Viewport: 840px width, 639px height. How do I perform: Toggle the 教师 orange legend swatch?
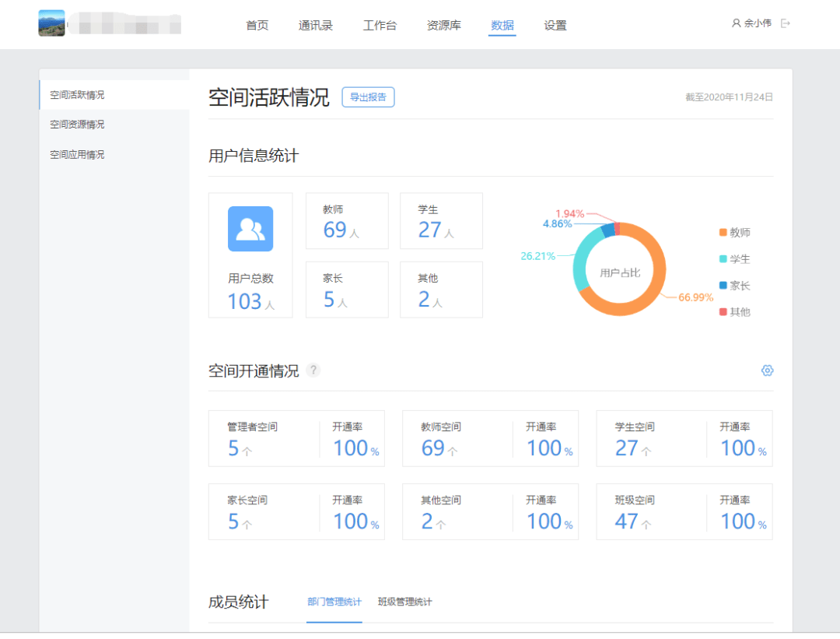tap(723, 232)
